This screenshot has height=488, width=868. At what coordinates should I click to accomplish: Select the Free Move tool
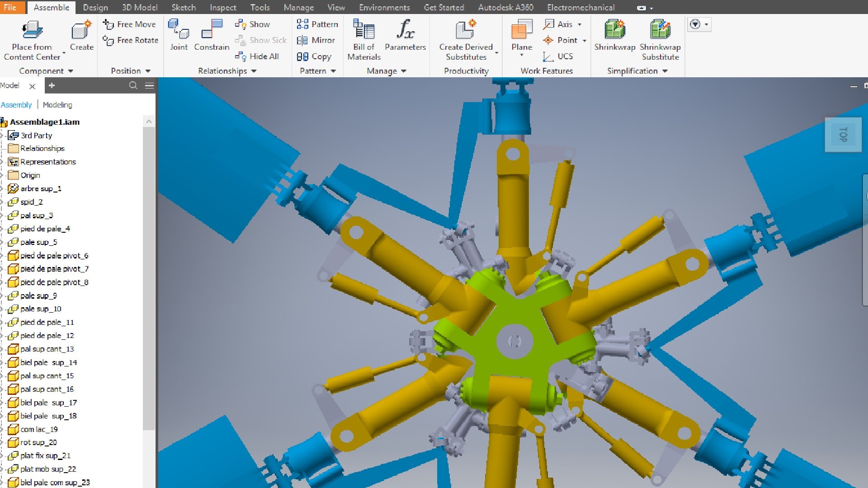click(x=129, y=24)
